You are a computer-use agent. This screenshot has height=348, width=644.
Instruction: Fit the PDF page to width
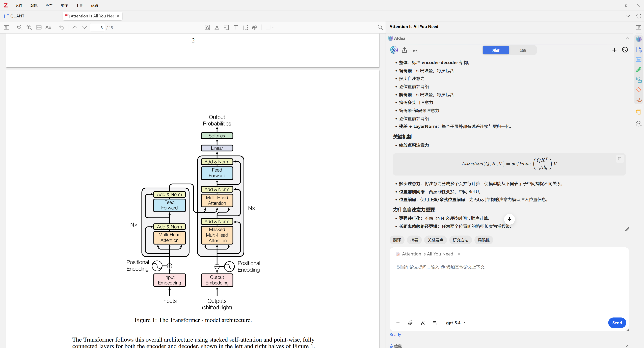pyautogui.click(x=39, y=27)
